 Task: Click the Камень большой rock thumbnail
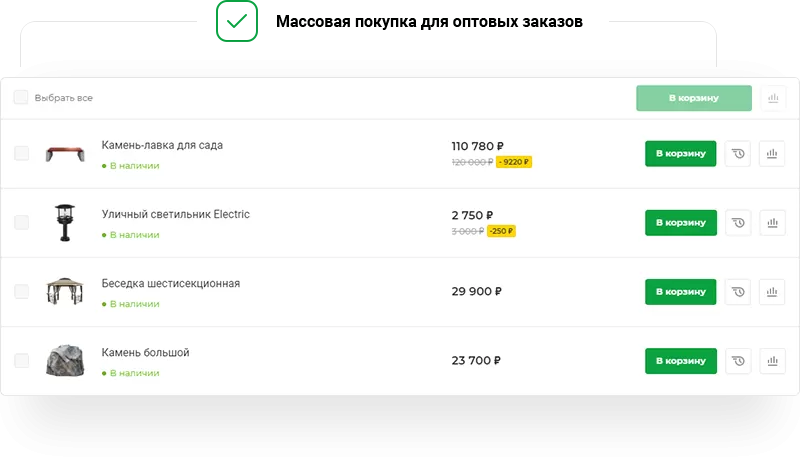65,361
